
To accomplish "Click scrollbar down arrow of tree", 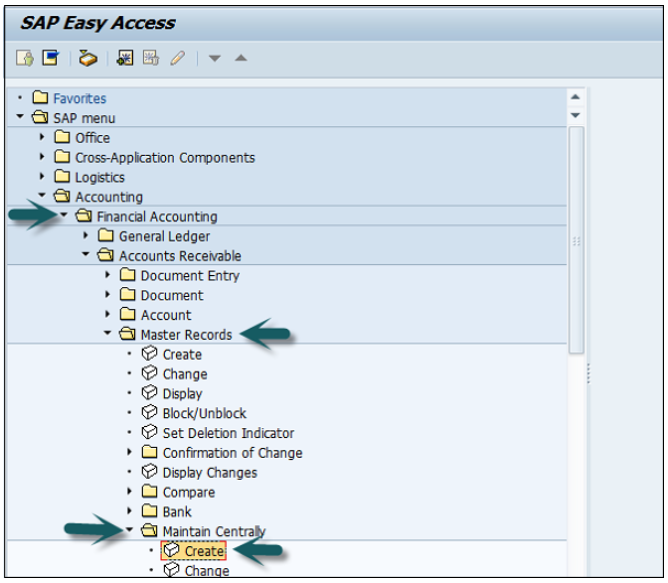I will pos(576,115).
